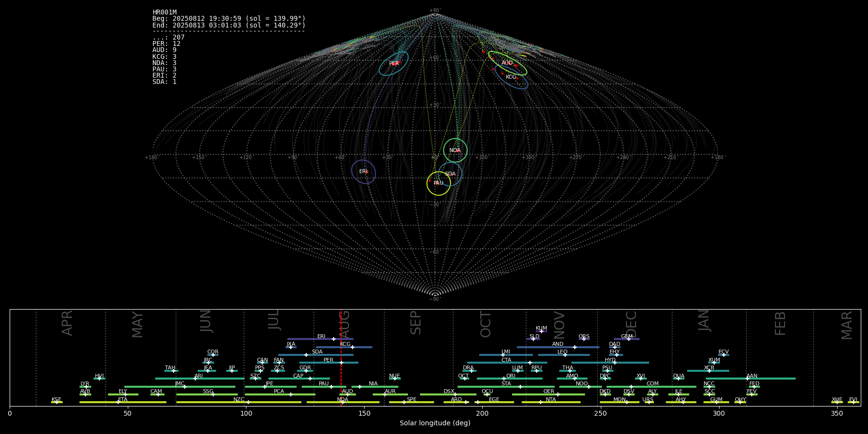This screenshot has height=434, width=868.
Task: Click the SPE shower bar in the timeline
Action: [411, 402]
